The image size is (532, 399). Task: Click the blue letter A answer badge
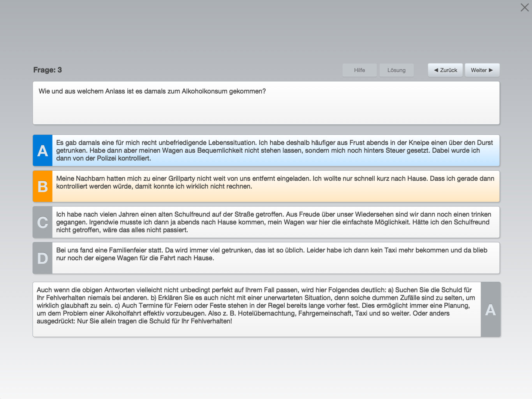point(42,150)
